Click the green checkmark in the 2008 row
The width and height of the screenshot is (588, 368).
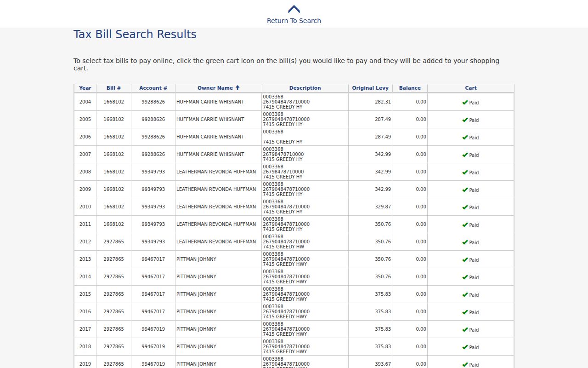tap(465, 172)
